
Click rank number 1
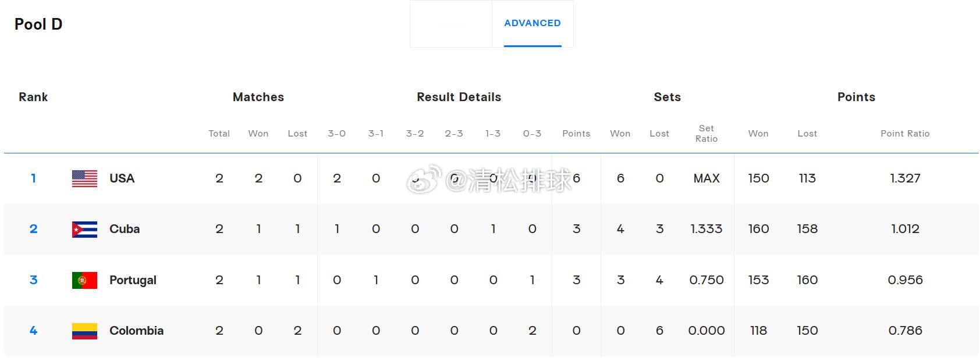pos(33,178)
